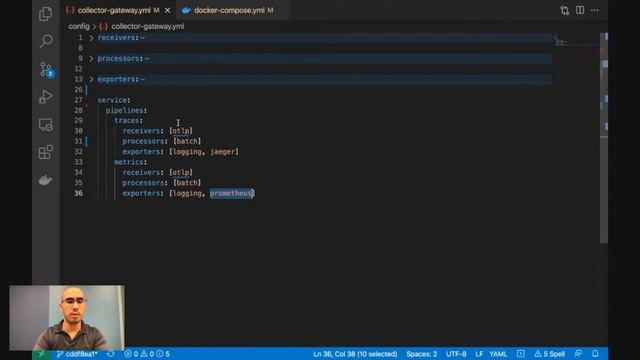Click [batch] on line 35
Viewport: 640px width, 360px height.
click(x=187, y=183)
